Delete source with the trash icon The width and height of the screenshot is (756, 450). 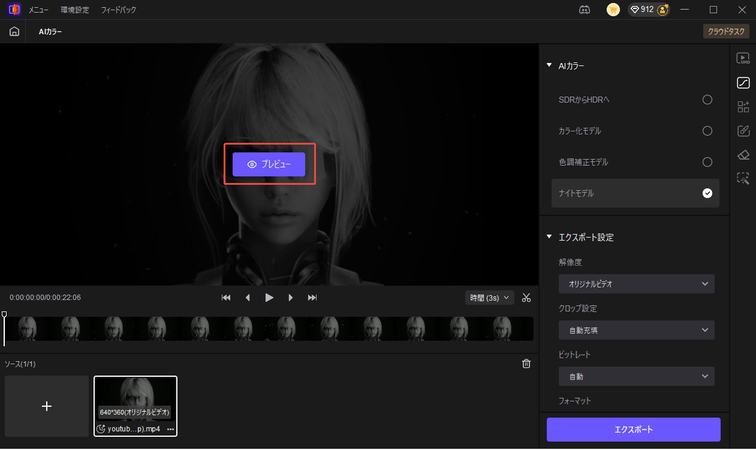[x=526, y=364]
